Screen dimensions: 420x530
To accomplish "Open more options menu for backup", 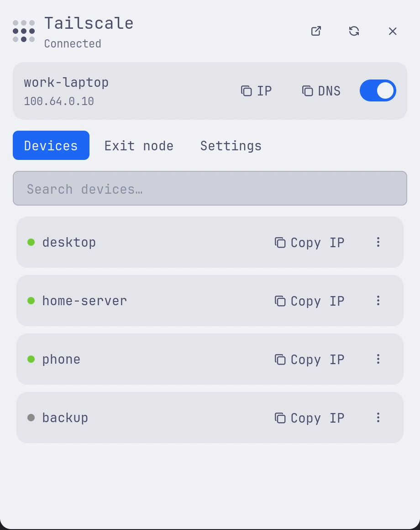I will point(378,418).
